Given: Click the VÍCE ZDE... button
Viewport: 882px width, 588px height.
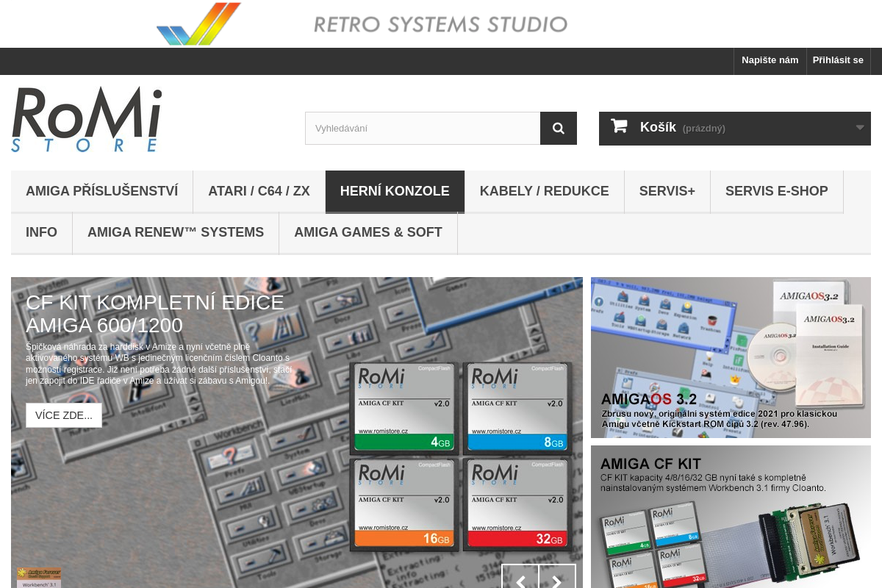Looking at the screenshot, I should coord(64,415).
